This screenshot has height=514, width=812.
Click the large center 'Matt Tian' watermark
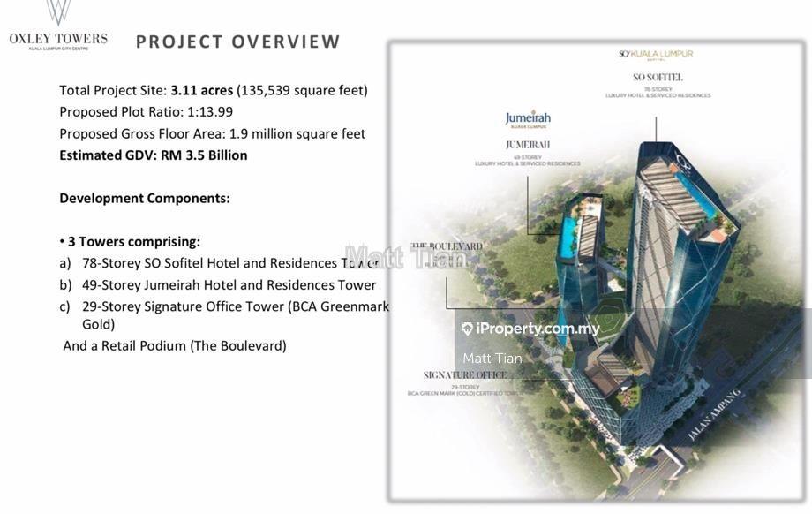pos(406,257)
